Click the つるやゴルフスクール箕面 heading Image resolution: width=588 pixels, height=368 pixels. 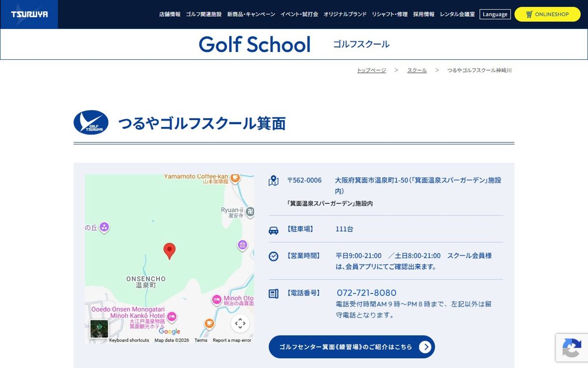pos(201,123)
